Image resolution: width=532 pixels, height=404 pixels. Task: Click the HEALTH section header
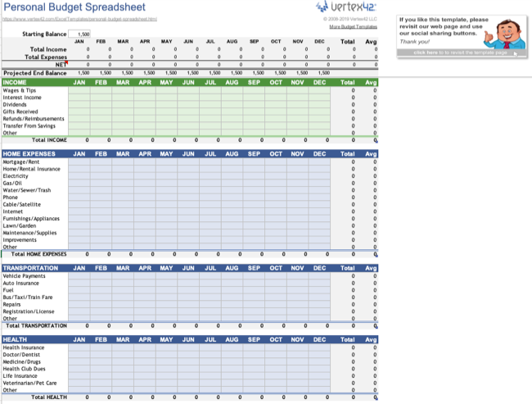[x=15, y=340]
